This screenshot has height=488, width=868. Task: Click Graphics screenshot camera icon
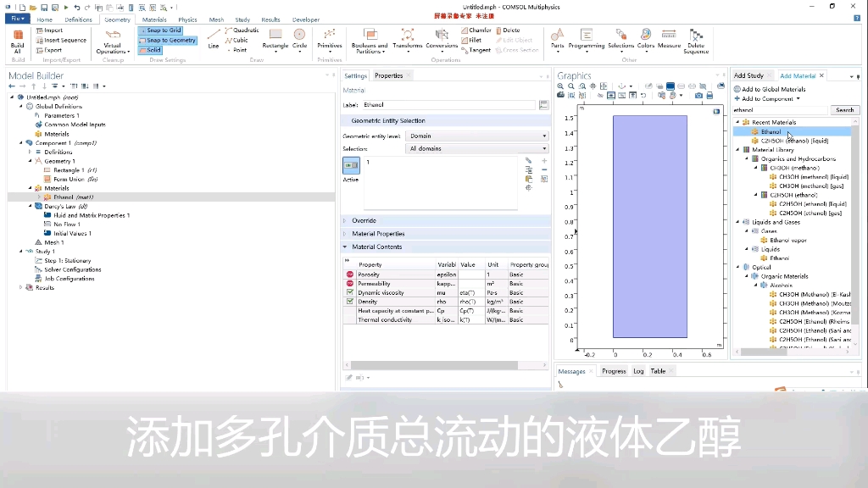click(x=698, y=95)
